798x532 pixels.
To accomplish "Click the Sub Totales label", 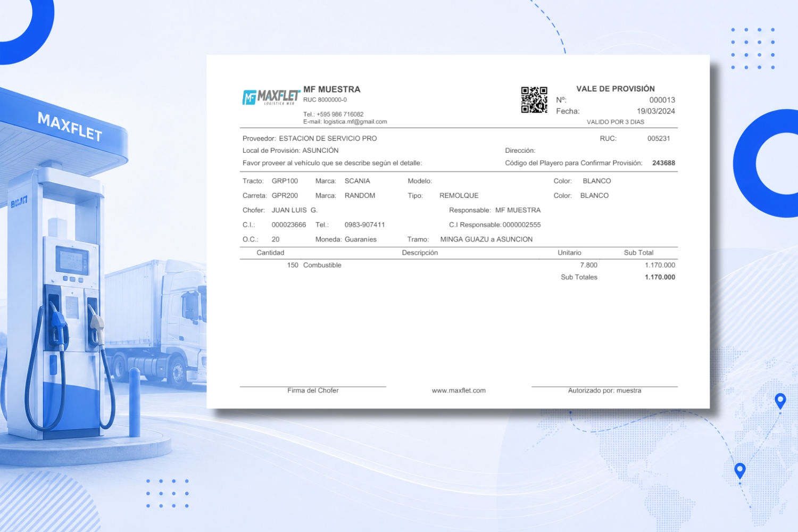I will click(x=579, y=277).
